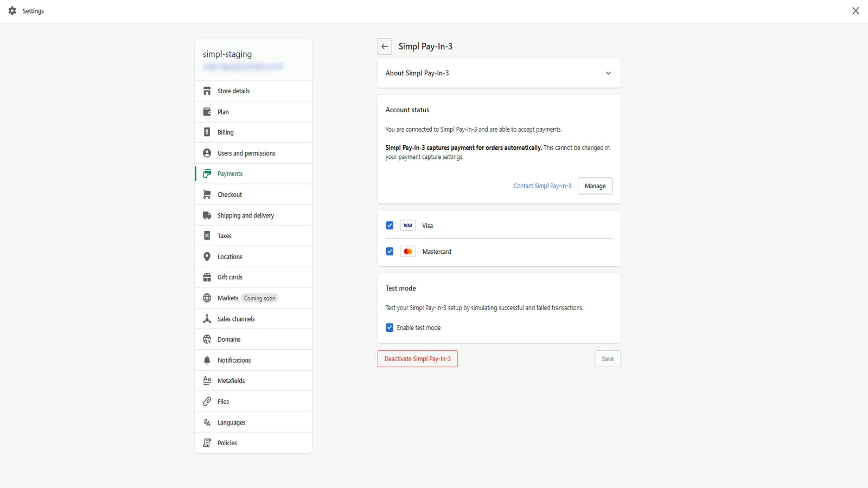Click the Files paperclip icon

click(x=207, y=401)
